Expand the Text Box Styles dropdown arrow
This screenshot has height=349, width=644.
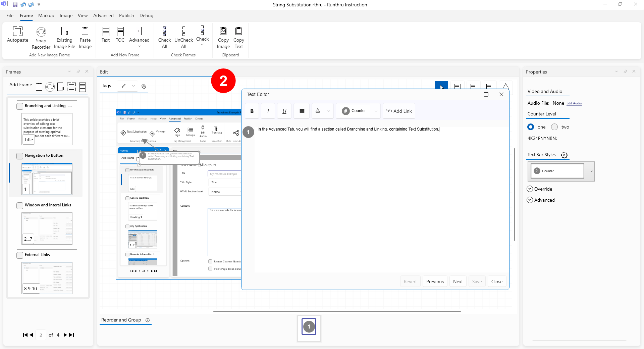pos(591,171)
